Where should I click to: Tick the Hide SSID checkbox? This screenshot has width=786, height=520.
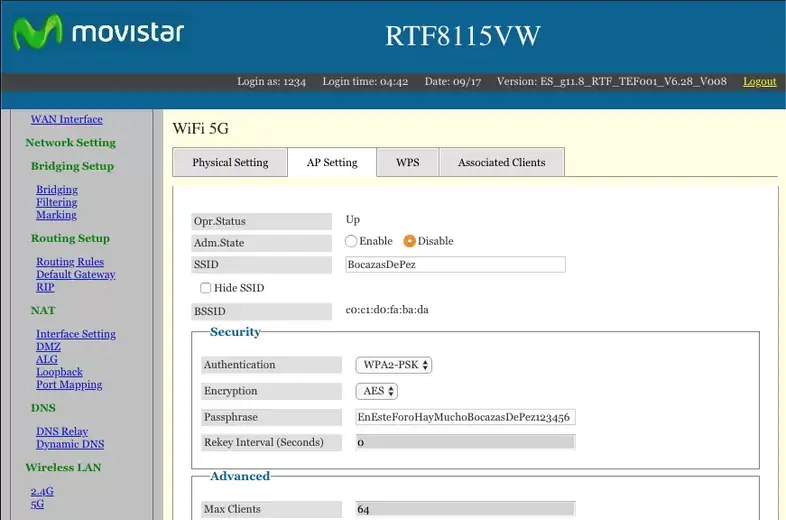point(206,288)
